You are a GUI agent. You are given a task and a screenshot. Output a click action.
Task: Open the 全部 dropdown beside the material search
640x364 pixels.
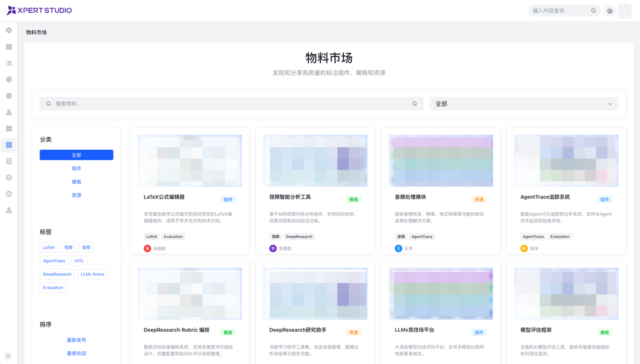click(x=524, y=103)
